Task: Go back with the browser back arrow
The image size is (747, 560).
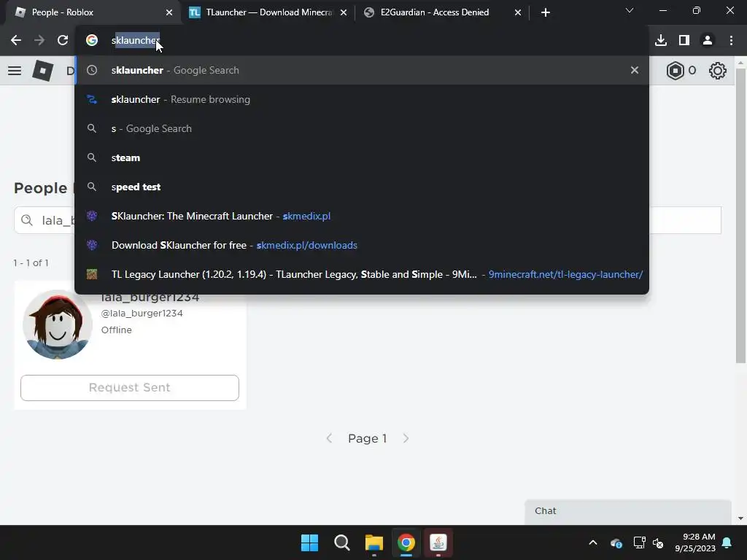Action: 16,41
